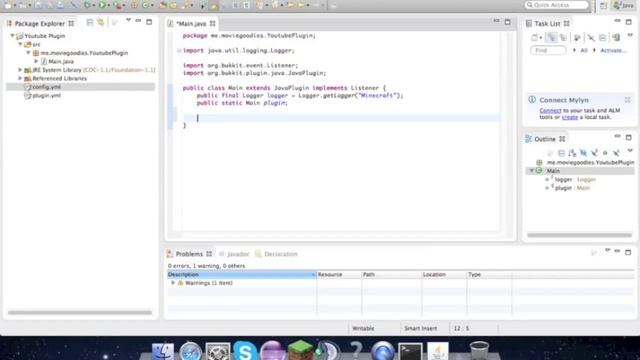640x360 pixels.
Task: Click the Quick Access search field
Action: pos(557,5)
